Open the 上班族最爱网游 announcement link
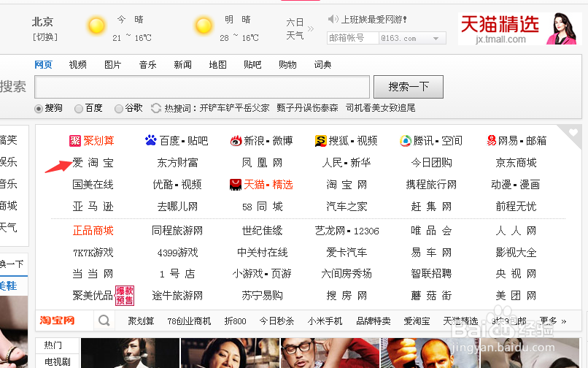588x368 pixels. 374,19
